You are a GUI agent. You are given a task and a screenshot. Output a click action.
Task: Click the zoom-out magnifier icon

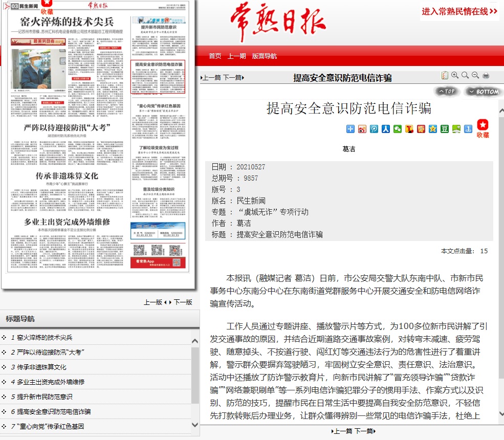click(x=475, y=76)
